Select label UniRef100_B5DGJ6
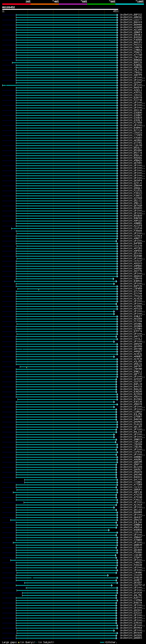Viewport: 146px width, 644px height. [131, 156]
